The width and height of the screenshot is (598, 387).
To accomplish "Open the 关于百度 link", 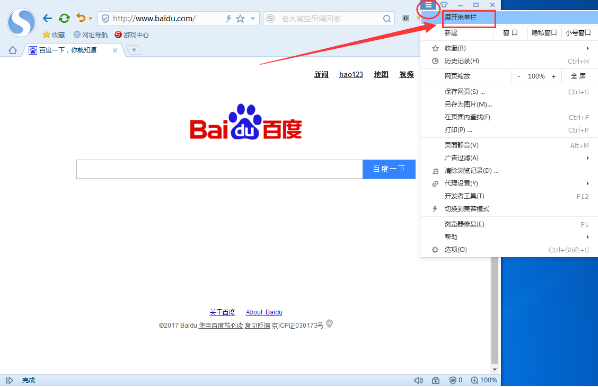I will [222, 312].
